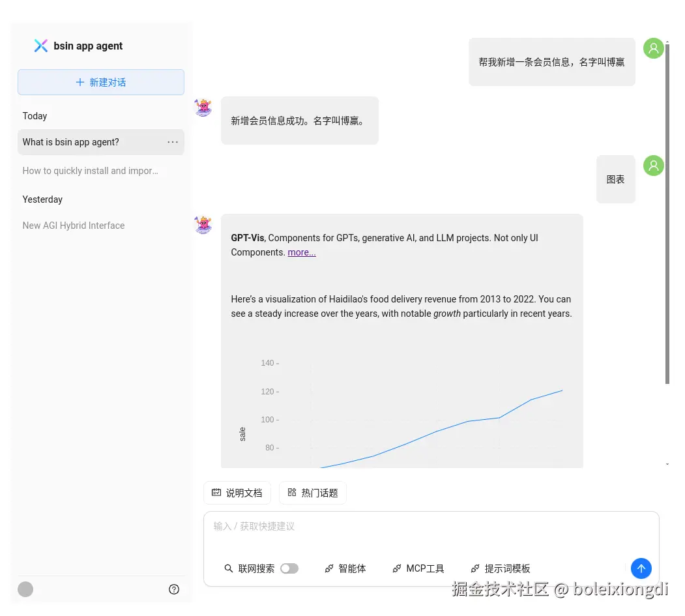The height and width of the screenshot is (616, 685).
Task: Click the 说明文档 prompt chip
Action: tap(237, 493)
